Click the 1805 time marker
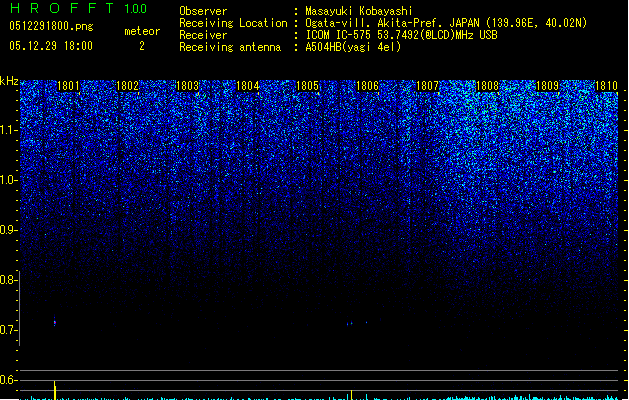 pyautogui.click(x=307, y=86)
